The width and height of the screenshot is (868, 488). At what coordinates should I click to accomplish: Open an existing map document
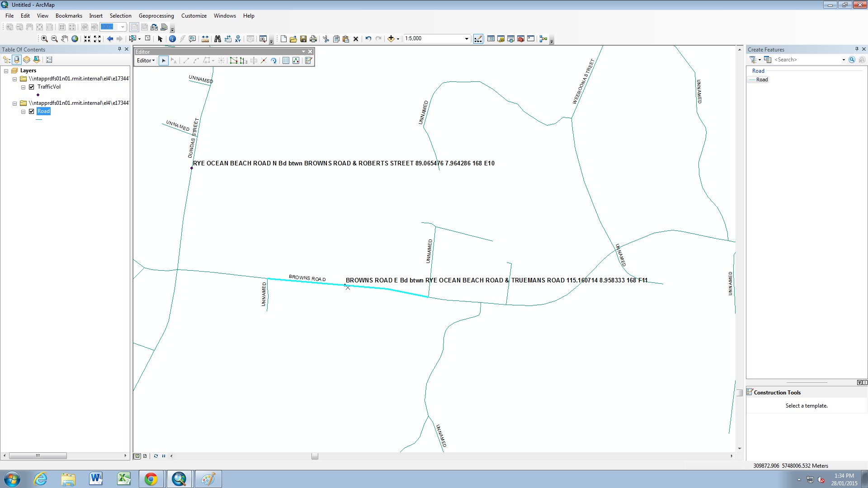(293, 39)
